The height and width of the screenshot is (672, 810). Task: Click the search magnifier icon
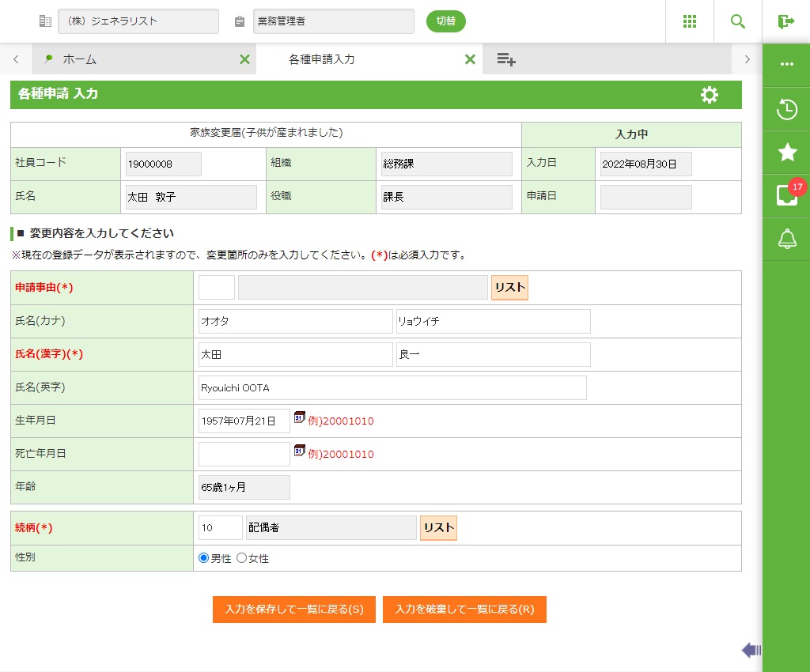point(738,21)
